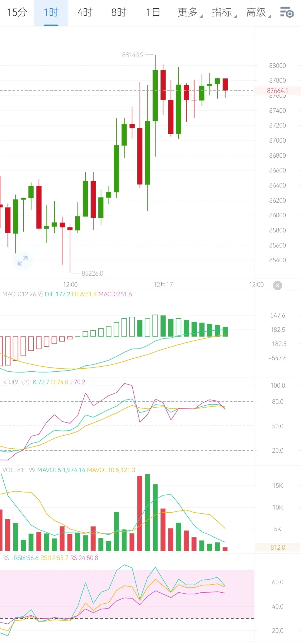The width and height of the screenshot is (301, 644).
Task: Tap the low marker 85226.0
Action: pos(92,273)
